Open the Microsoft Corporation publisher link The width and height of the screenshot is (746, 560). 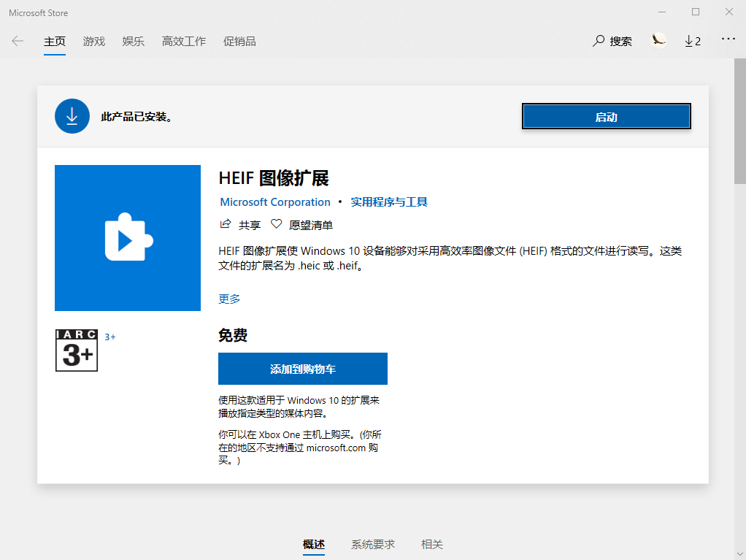coord(275,202)
